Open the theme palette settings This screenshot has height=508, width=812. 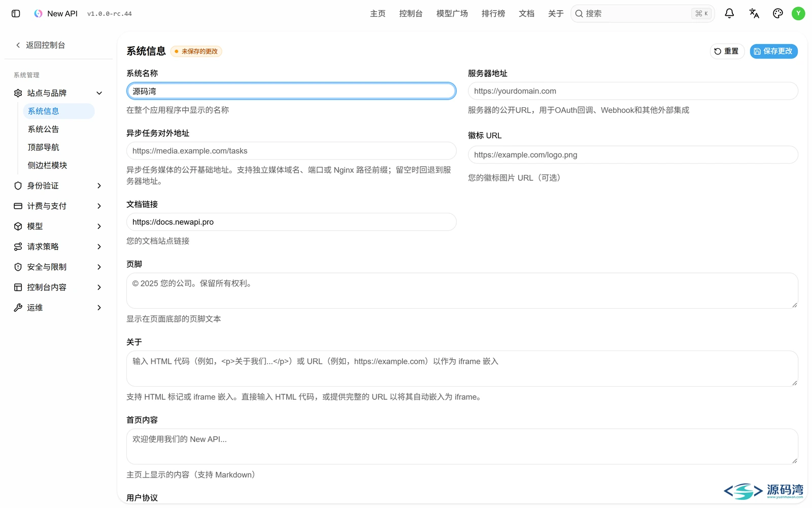tap(778, 14)
